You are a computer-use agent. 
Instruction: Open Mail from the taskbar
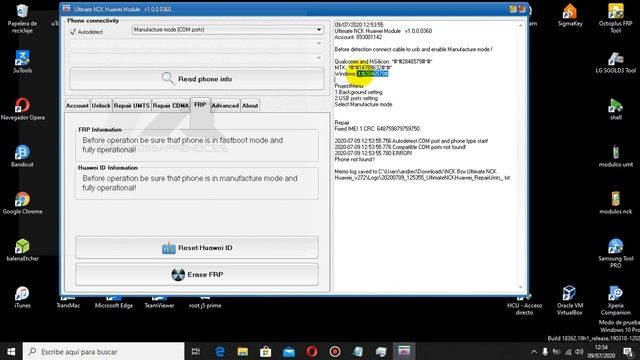point(289,351)
